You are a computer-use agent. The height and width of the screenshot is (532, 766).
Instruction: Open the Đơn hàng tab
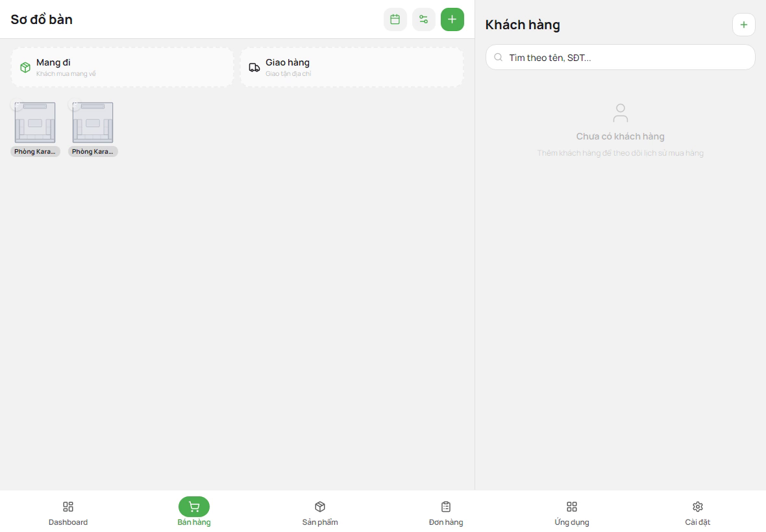tap(446, 513)
